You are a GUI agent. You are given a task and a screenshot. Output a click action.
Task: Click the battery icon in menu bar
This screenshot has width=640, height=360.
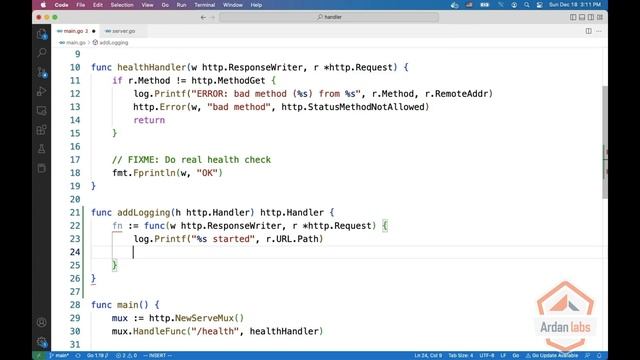(484, 5)
